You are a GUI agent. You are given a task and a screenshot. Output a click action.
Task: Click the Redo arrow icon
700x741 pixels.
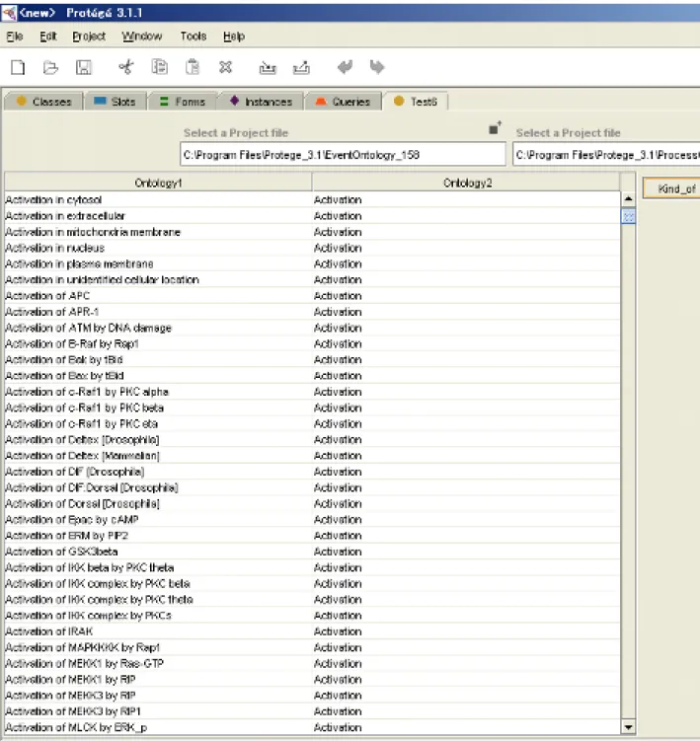tap(377, 67)
